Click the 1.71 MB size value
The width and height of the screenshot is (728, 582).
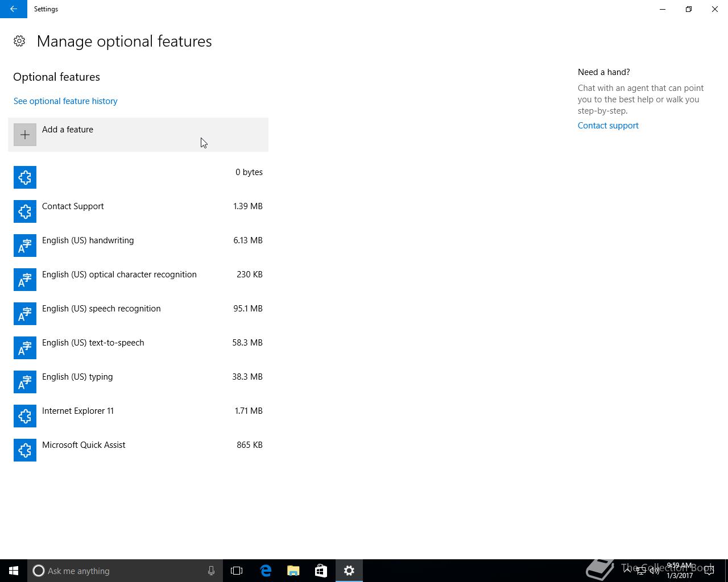(x=249, y=411)
